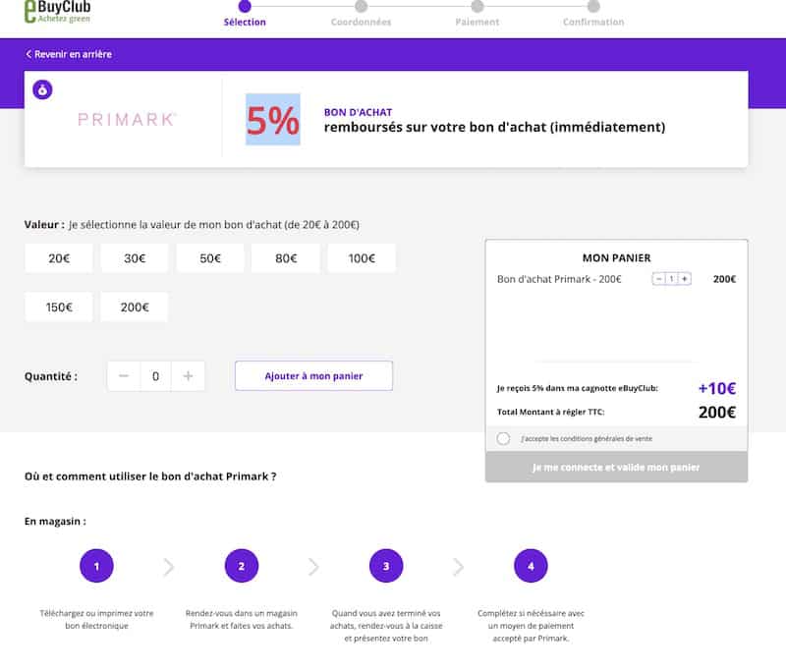Select the 20€ voucher value
786x672 pixels.
[59, 258]
